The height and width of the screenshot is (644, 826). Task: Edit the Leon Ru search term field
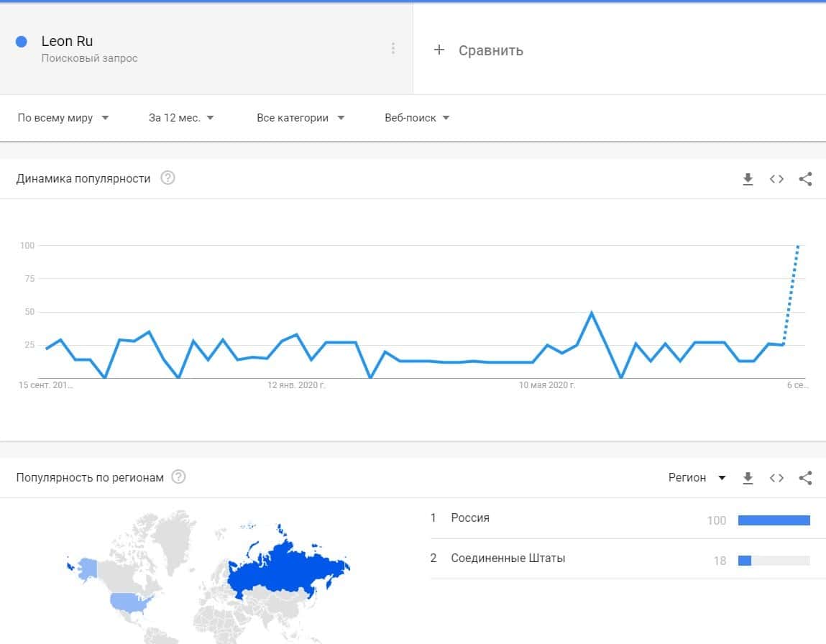coord(67,42)
